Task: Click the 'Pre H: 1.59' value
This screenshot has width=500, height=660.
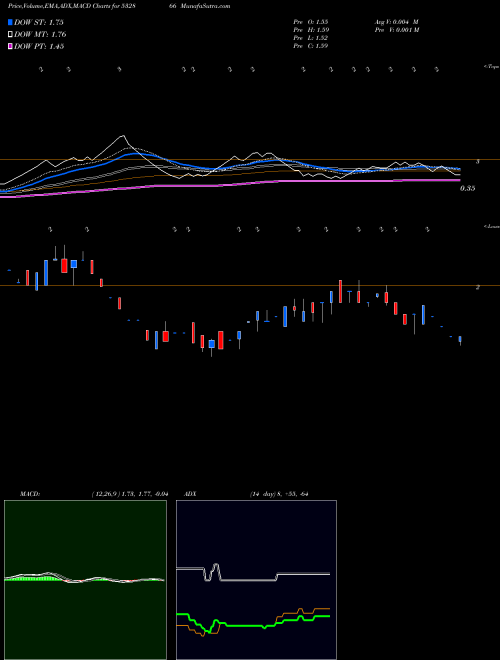Action: tap(311, 30)
